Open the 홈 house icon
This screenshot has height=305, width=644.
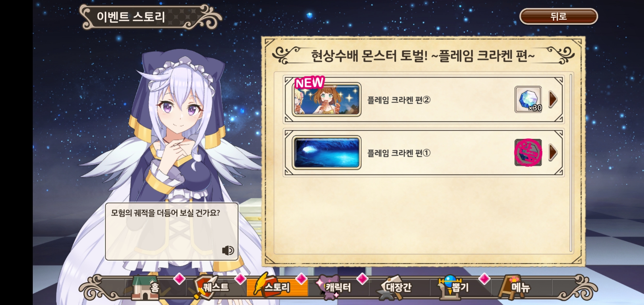(x=145, y=287)
